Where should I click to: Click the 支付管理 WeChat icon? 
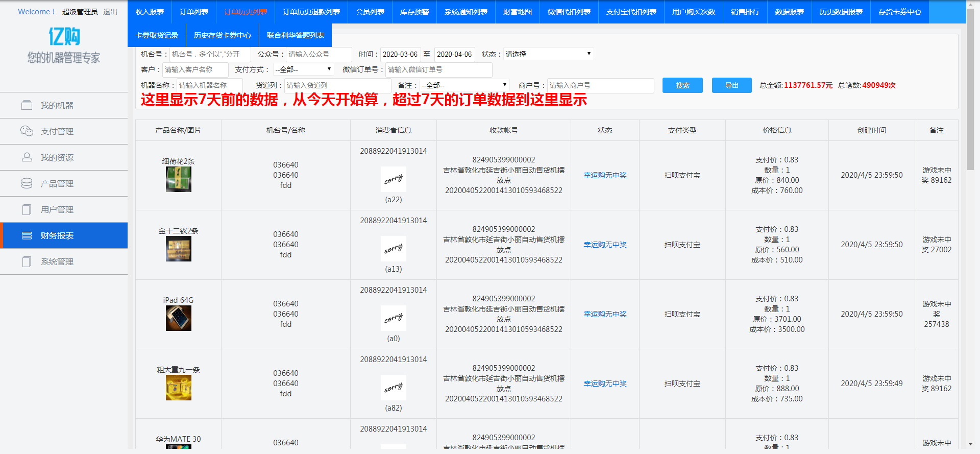pos(27,131)
